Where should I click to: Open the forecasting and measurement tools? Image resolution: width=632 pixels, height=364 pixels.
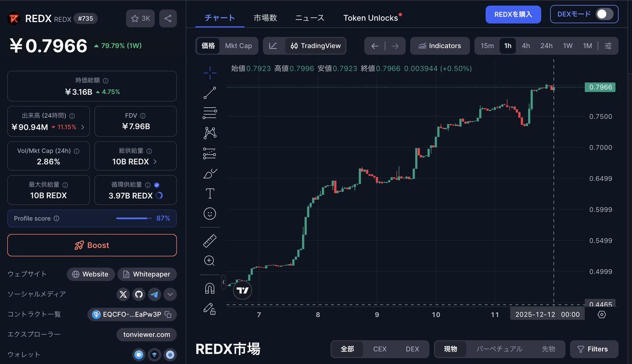210,153
